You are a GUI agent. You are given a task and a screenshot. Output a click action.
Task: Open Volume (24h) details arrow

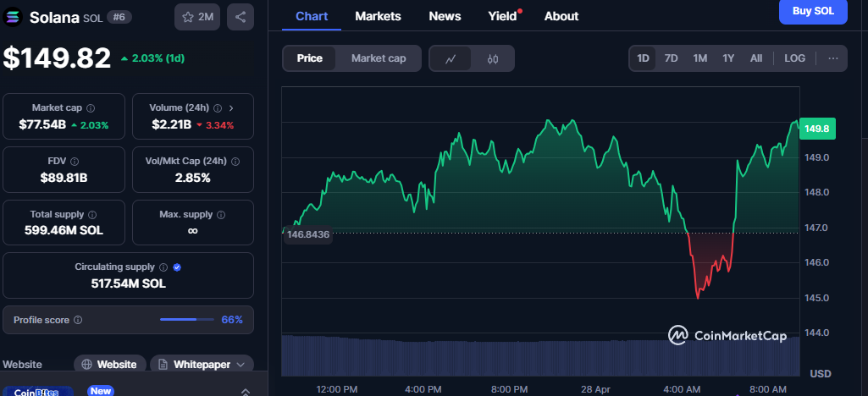[231, 107]
